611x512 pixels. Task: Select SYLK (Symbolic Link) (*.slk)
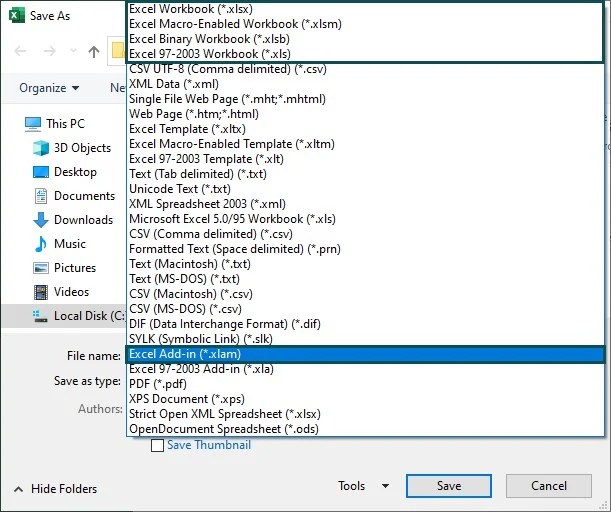click(366, 339)
